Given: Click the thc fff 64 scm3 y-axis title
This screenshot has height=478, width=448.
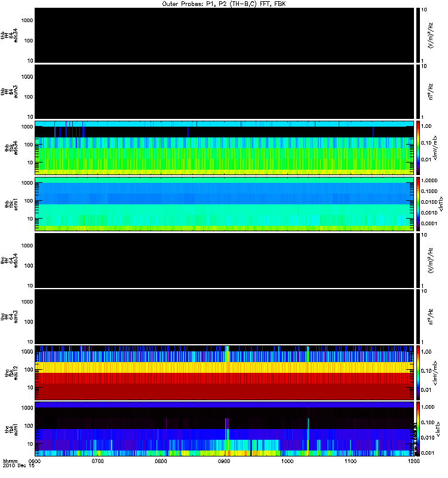Looking at the screenshot, I should click(9, 317).
